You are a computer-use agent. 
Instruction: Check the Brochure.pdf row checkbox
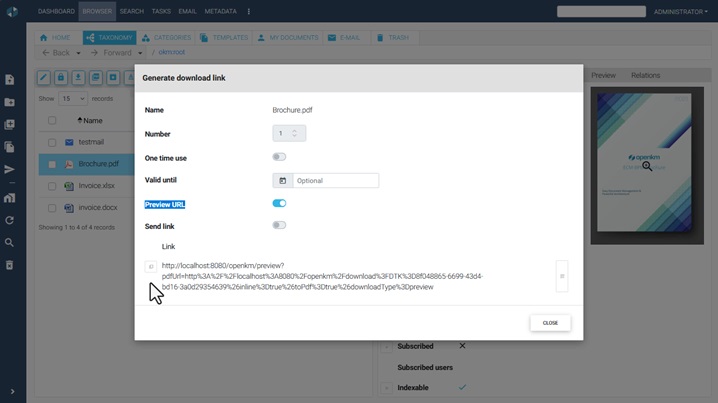click(x=52, y=164)
